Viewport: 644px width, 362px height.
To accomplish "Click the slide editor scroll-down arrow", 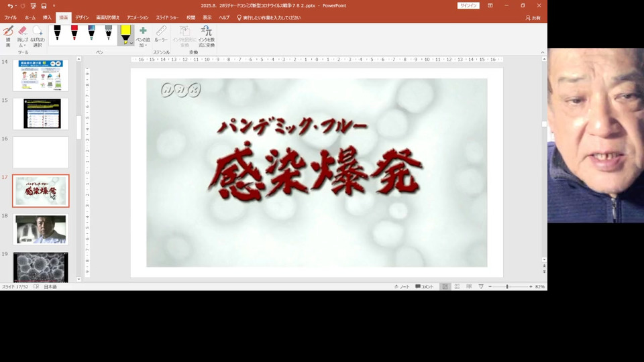I will [544, 259].
